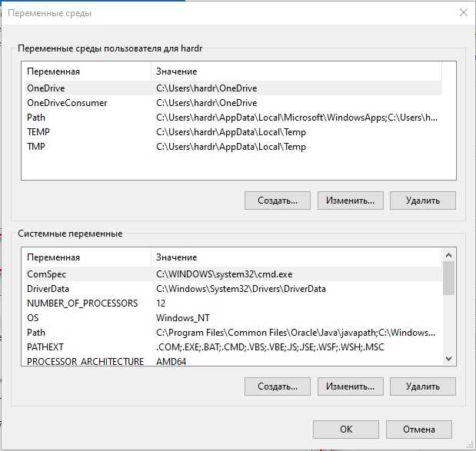The image size is (476, 451).
Task: Click the scroll down arrow in system variables
Action: [448, 359]
